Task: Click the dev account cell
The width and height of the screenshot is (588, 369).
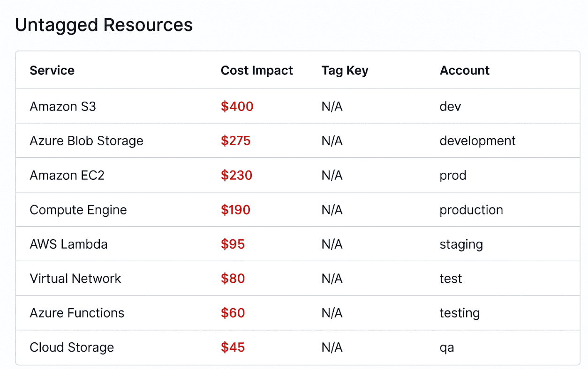Action: coord(450,106)
